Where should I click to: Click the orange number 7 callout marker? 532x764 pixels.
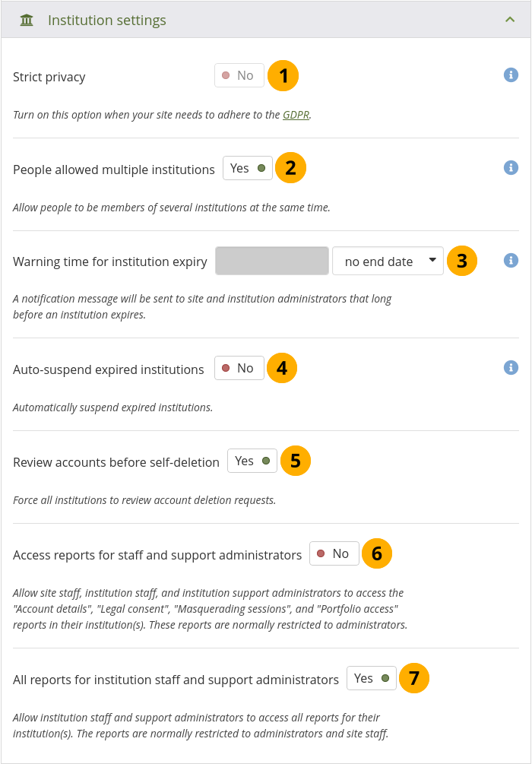click(x=414, y=678)
